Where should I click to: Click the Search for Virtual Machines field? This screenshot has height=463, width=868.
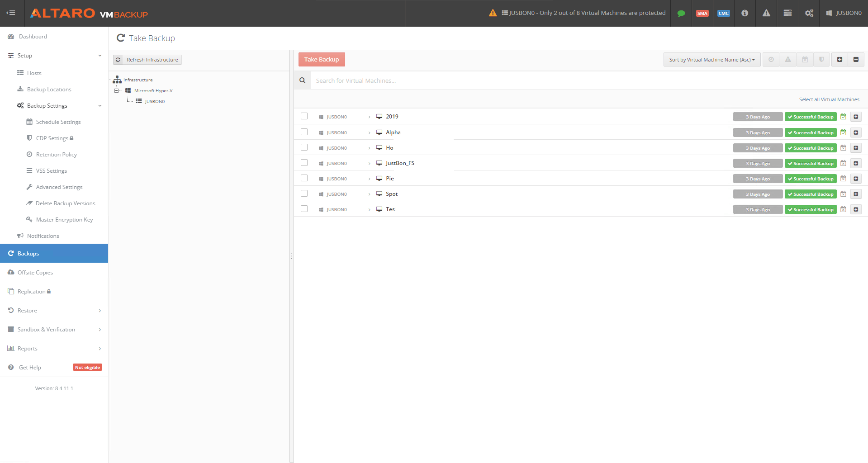click(588, 80)
